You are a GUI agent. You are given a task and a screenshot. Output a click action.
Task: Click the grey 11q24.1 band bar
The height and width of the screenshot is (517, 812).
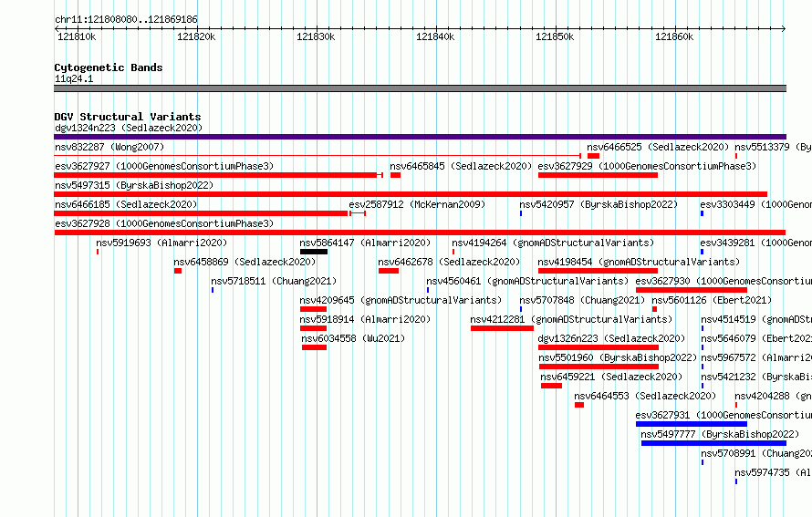pyautogui.click(x=420, y=88)
